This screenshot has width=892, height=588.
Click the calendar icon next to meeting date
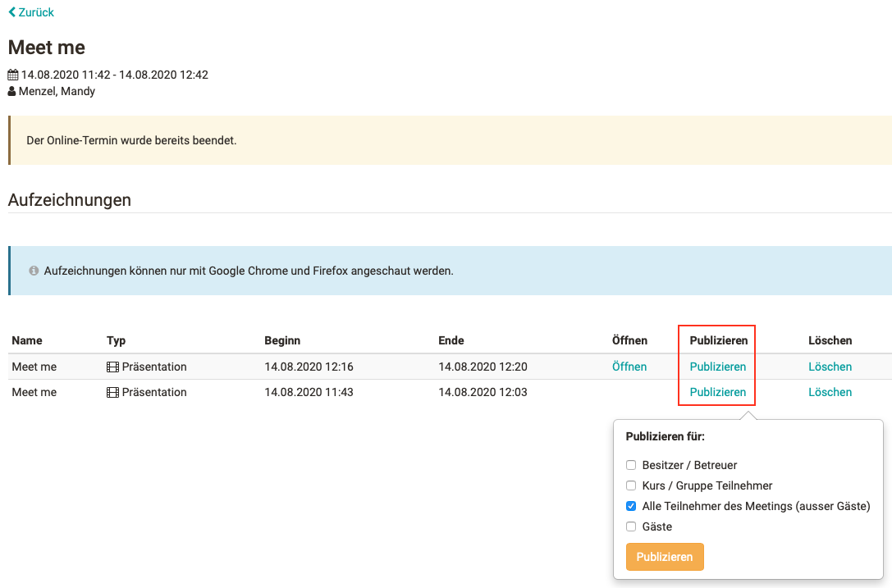[13, 75]
